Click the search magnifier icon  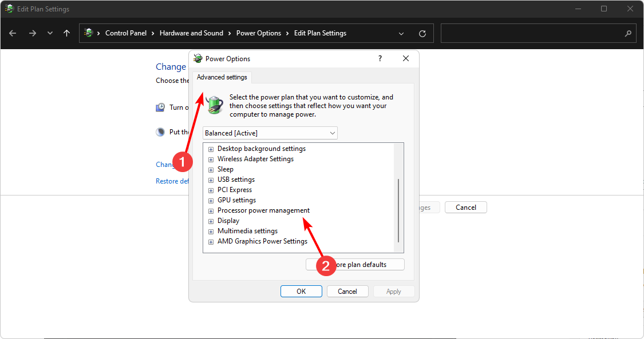pyautogui.click(x=628, y=34)
